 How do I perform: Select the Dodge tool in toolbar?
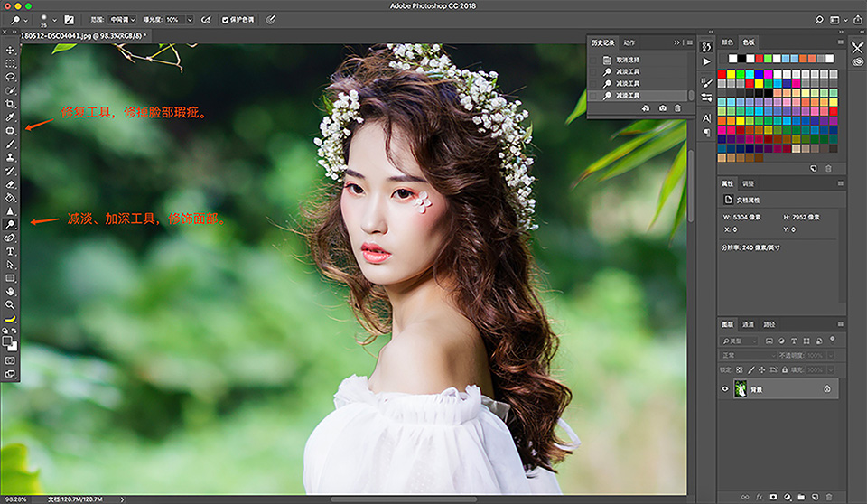click(x=10, y=224)
